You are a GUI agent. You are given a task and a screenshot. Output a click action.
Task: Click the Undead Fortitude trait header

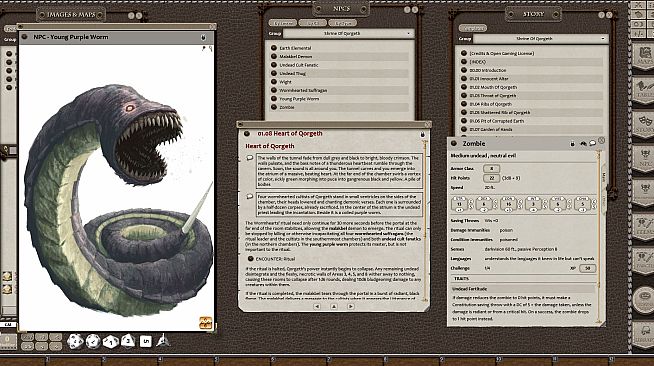pyautogui.click(x=524, y=288)
